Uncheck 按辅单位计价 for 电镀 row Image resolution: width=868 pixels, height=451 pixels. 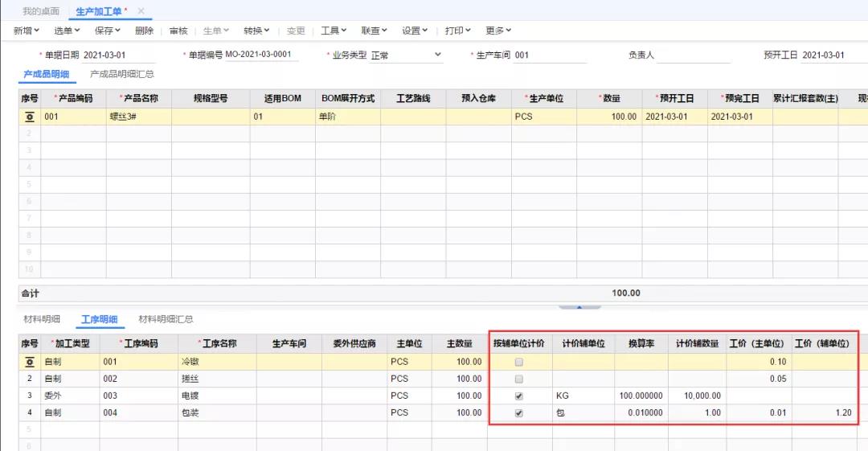(518, 396)
